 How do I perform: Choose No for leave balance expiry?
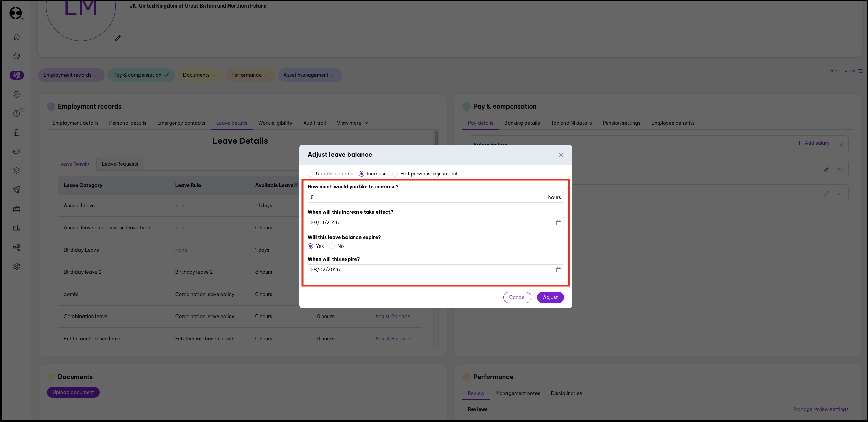pyautogui.click(x=332, y=246)
